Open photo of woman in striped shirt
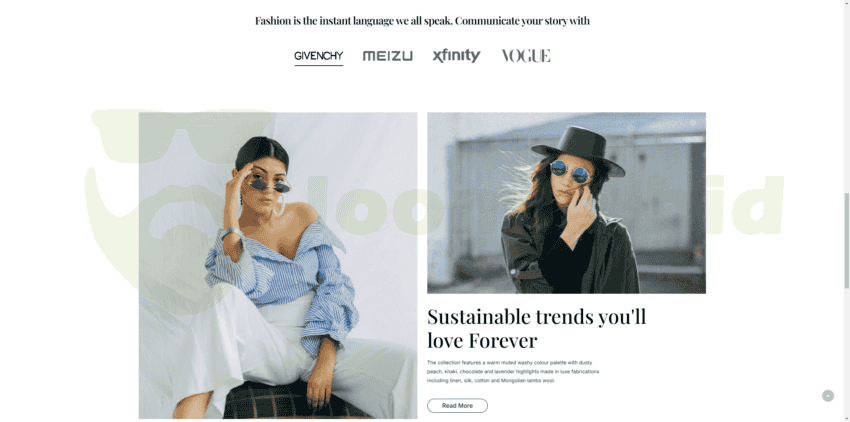The image size is (850, 422). tap(278, 265)
